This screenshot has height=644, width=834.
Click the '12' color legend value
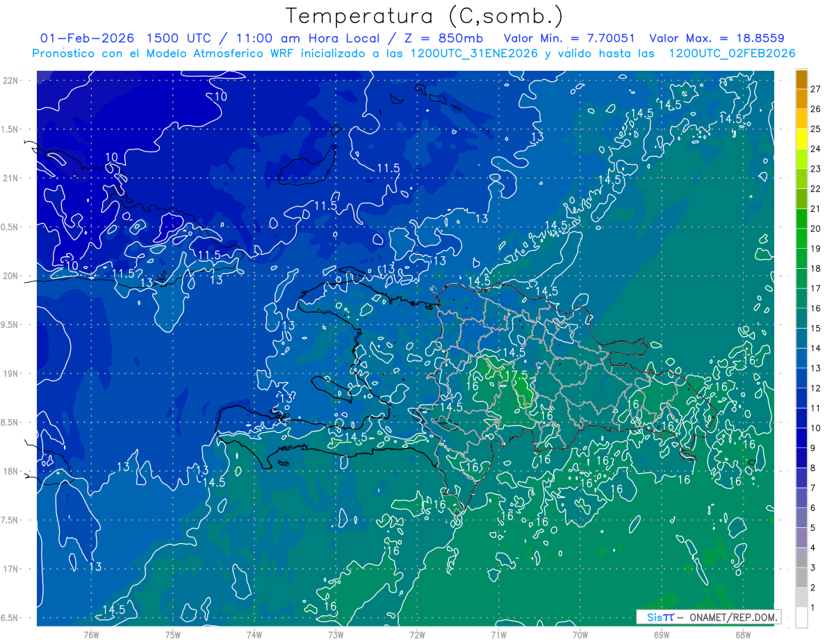tap(816, 388)
